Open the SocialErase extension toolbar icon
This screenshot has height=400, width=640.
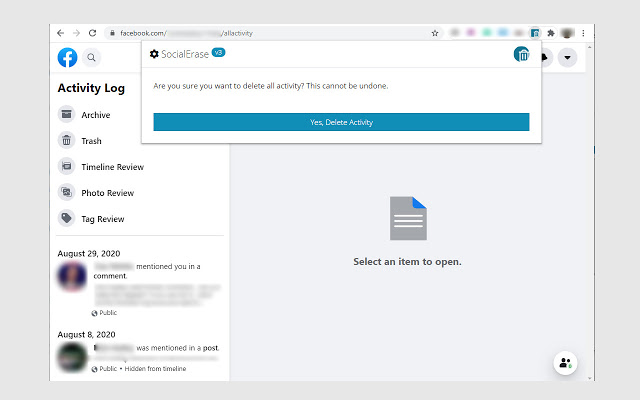535,33
